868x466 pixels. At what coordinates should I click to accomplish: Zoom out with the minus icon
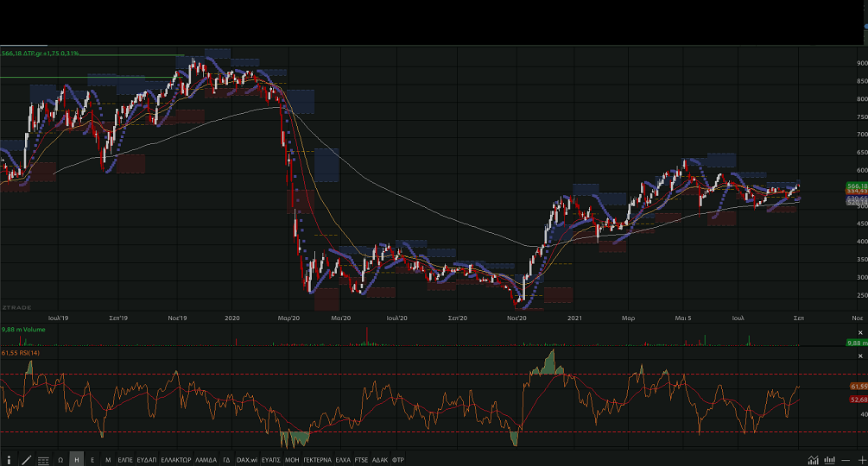tap(846, 460)
